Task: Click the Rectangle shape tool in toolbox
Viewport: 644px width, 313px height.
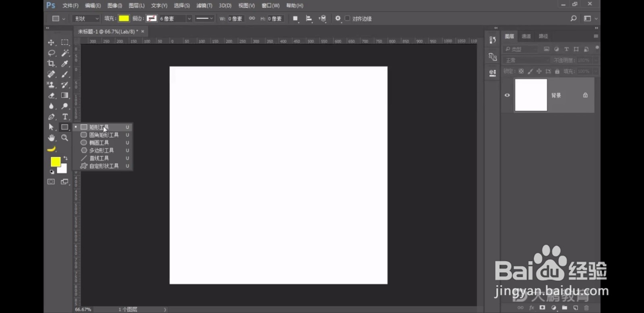Action: pyautogui.click(x=64, y=127)
